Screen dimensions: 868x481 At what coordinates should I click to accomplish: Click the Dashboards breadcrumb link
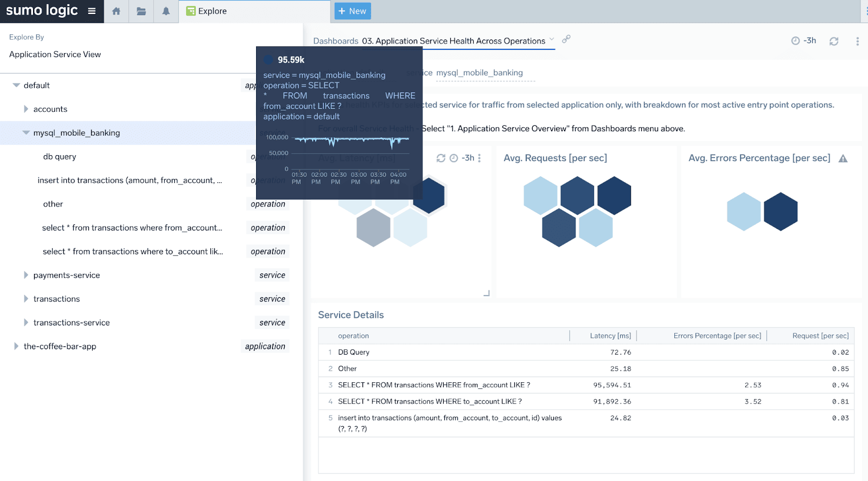click(336, 41)
